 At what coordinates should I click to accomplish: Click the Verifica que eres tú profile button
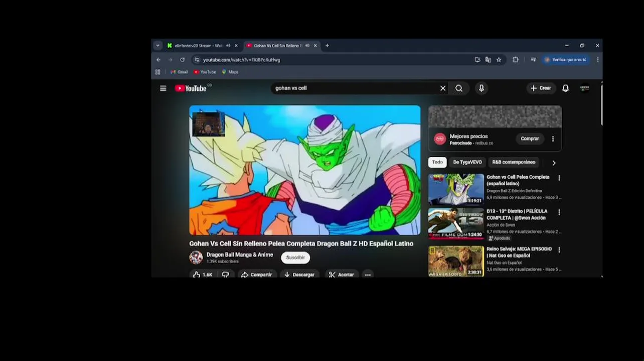tap(566, 60)
